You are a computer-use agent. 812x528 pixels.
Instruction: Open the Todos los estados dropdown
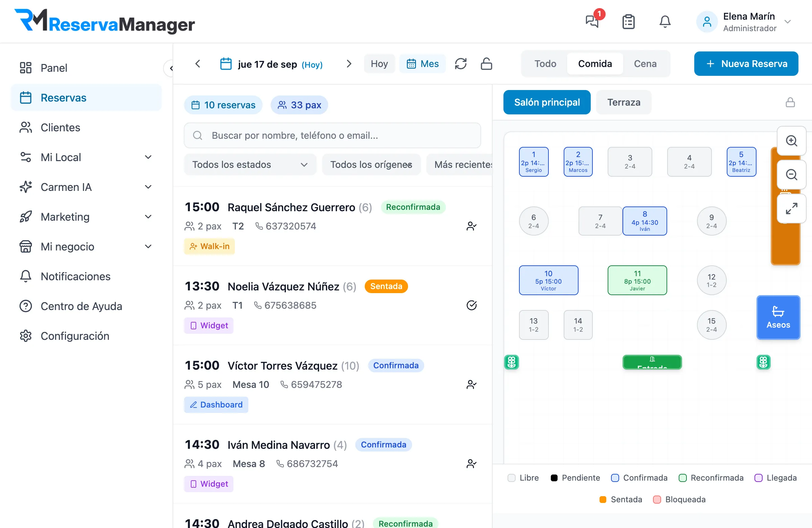[250, 164]
